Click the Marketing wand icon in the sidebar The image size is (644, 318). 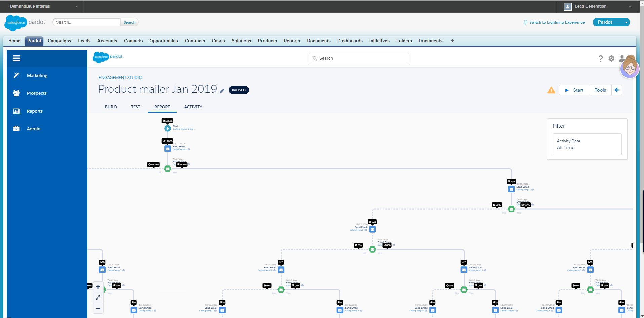(16, 75)
